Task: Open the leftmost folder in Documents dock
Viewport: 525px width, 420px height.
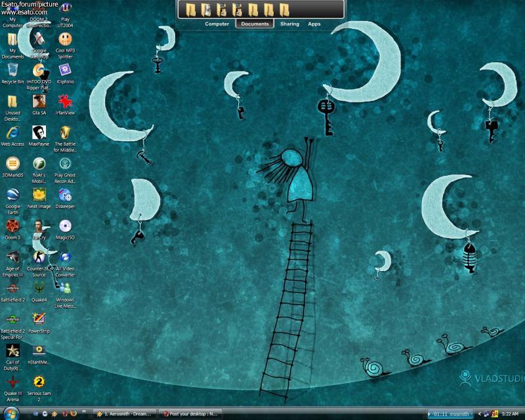Action: 190,10
